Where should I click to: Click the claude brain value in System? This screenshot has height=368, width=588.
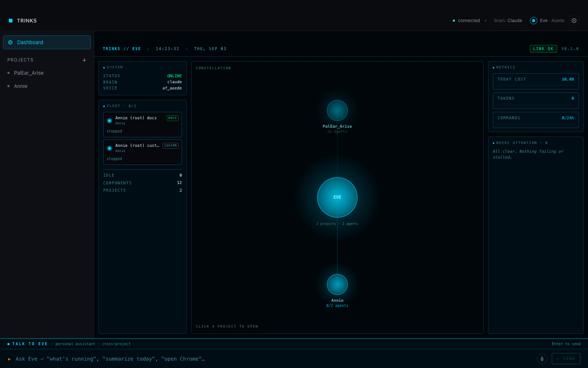point(174,82)
